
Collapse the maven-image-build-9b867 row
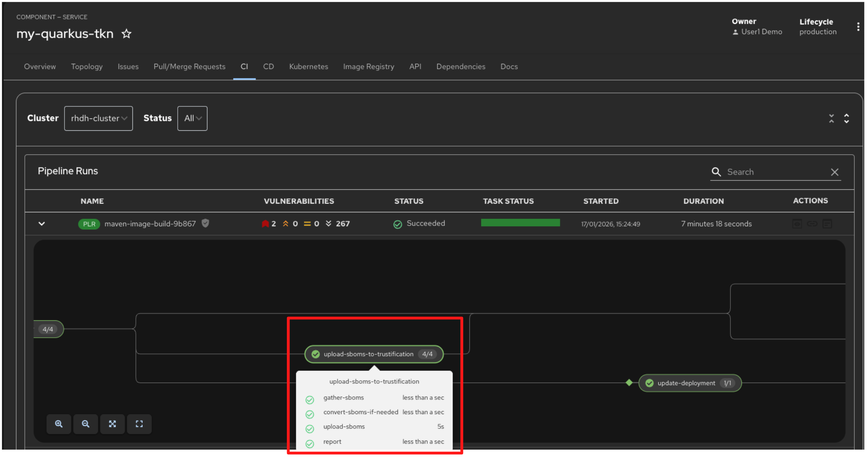(42, 224)
